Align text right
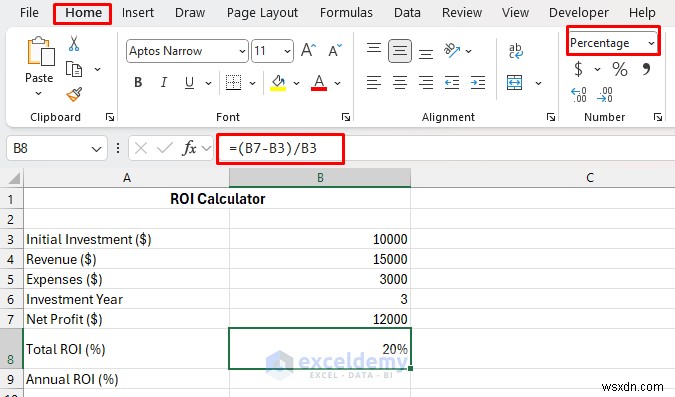The image size is (675, 397). 426,82
